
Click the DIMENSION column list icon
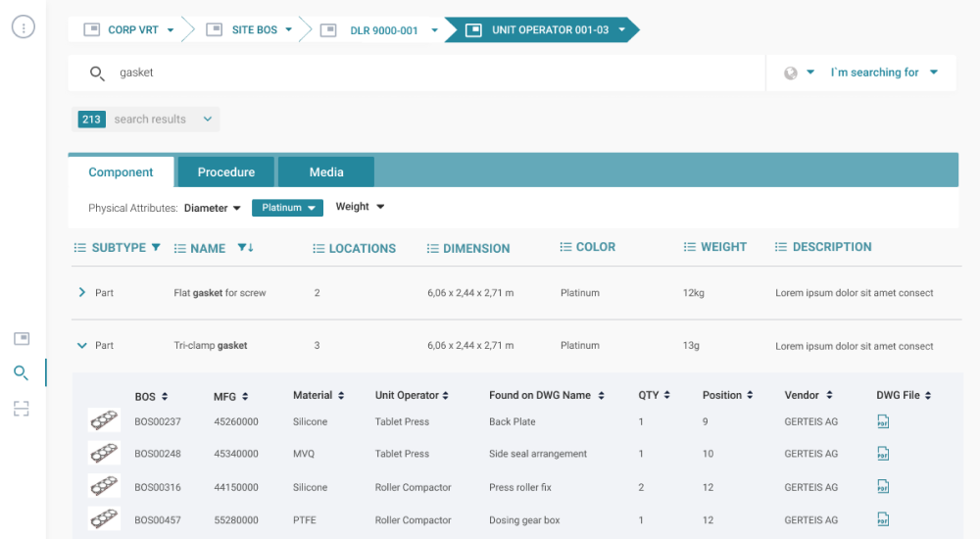coord(432,249)
